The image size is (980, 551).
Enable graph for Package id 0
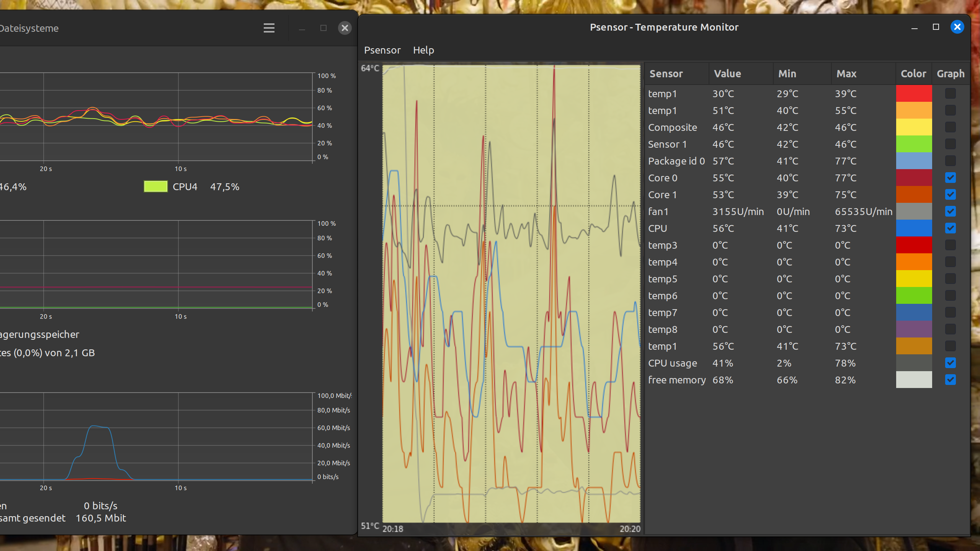pos(951,161)
